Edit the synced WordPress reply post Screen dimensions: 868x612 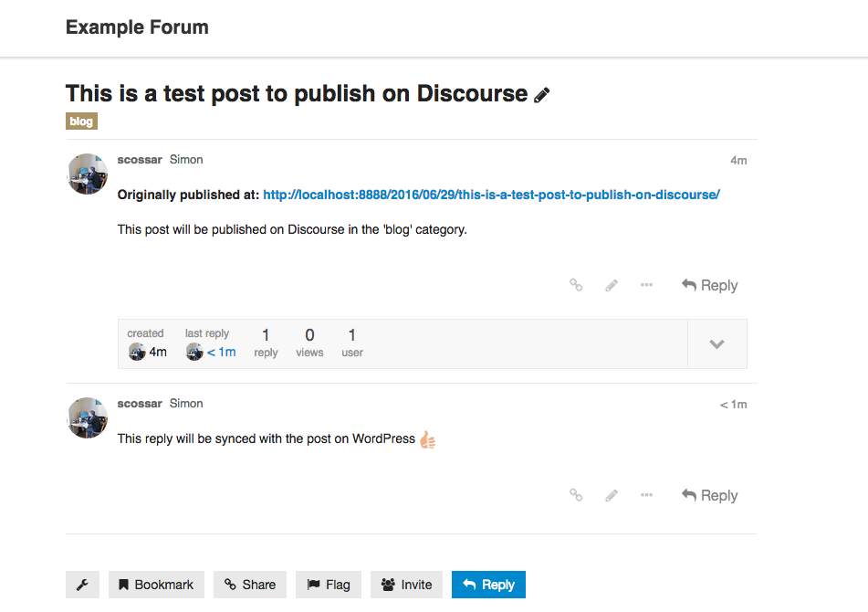[x=612, y=495]
